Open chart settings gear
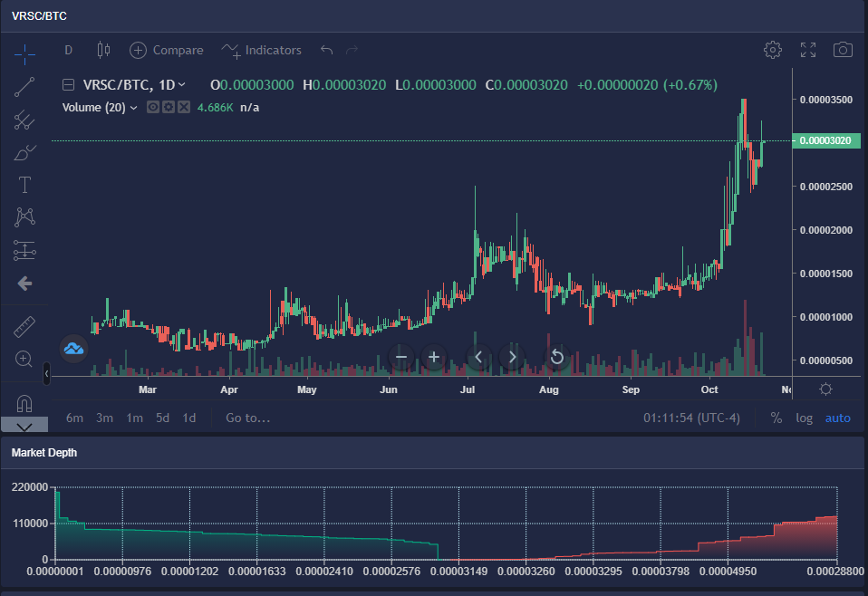 773,50
